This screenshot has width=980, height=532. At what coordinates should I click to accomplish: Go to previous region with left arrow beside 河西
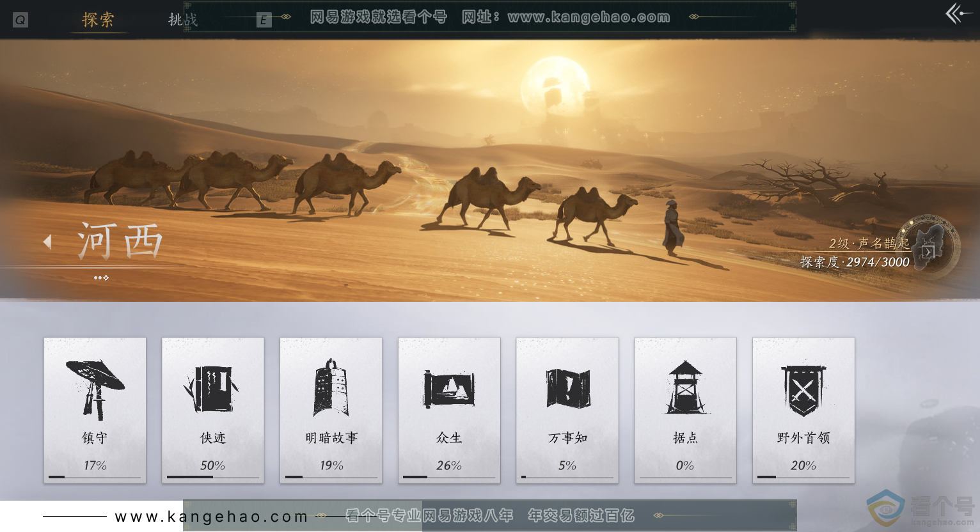[x=47, y=242]
